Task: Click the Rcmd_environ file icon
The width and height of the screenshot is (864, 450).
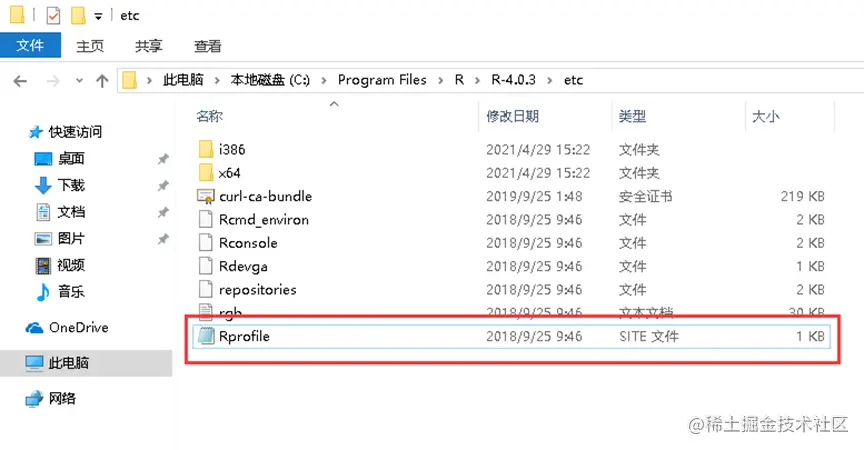Action: [x=206, y=219]
